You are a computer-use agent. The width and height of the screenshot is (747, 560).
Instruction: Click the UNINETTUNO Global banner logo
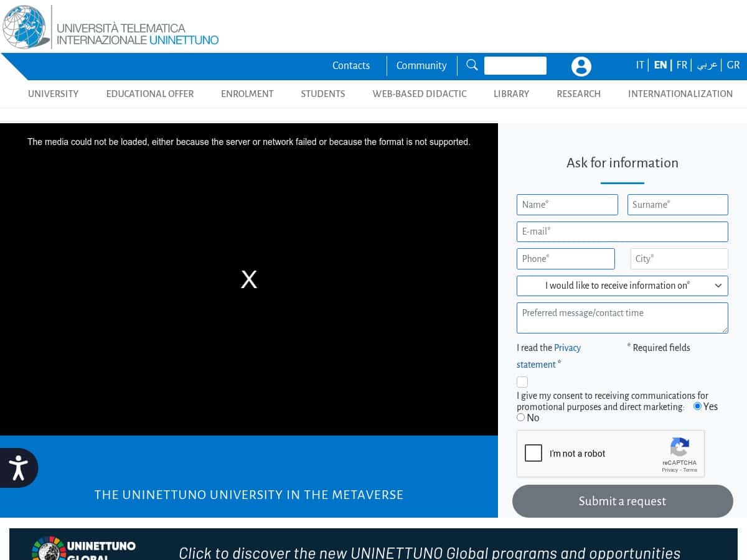click(x=83, y=548)
